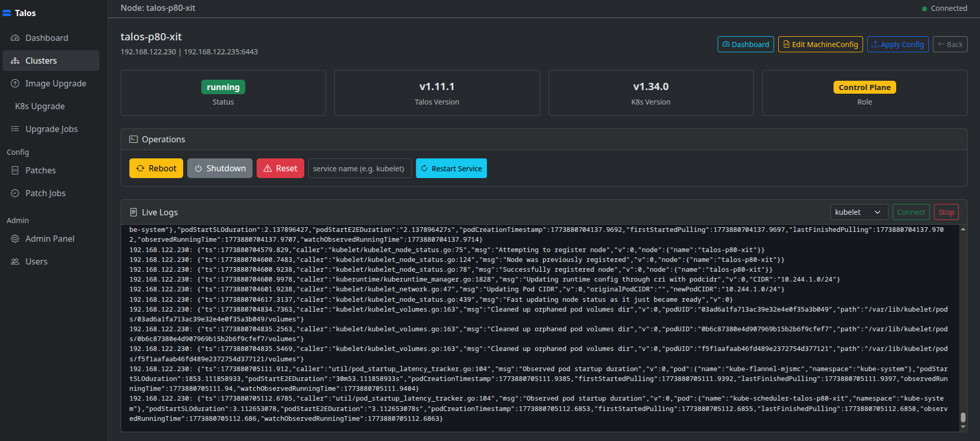Open the Admin Panel
This screenshot has height=441, width=980.
pos(51,239)
